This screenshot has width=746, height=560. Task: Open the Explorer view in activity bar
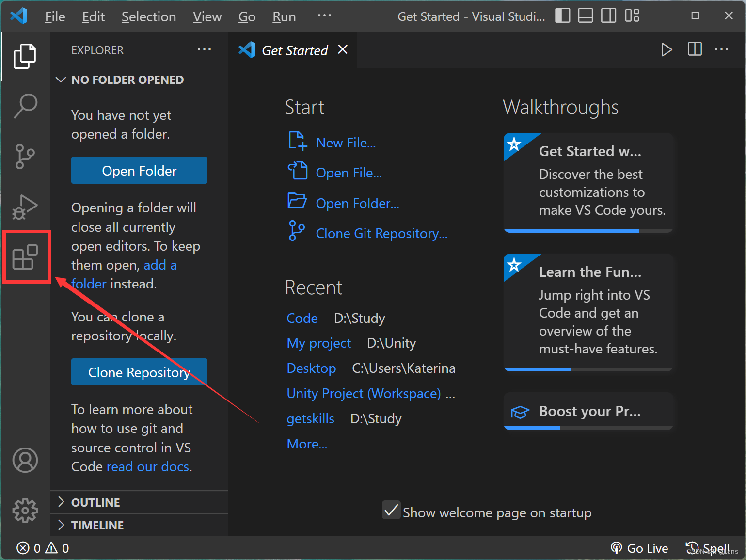point(25,56)
